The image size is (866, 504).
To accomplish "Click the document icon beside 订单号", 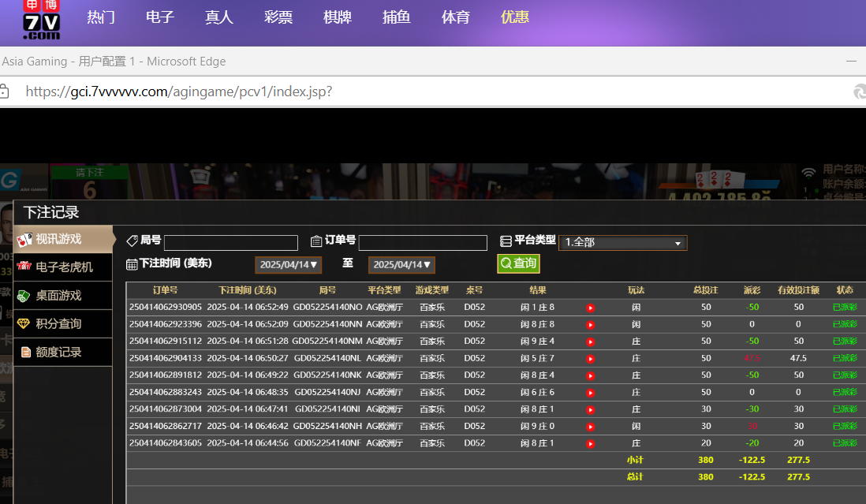I will 316,241.
